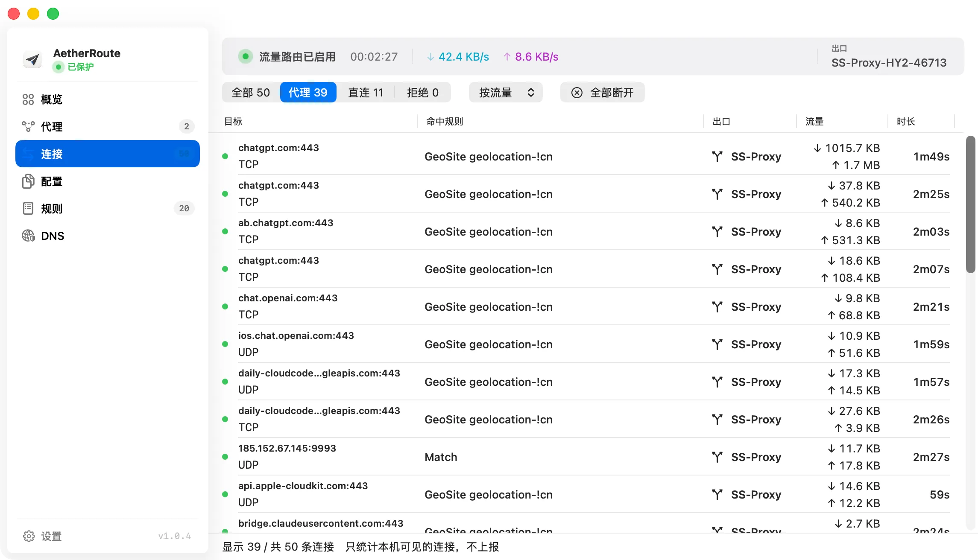Switch to the 全部 50 filter tab

(251, 93)
